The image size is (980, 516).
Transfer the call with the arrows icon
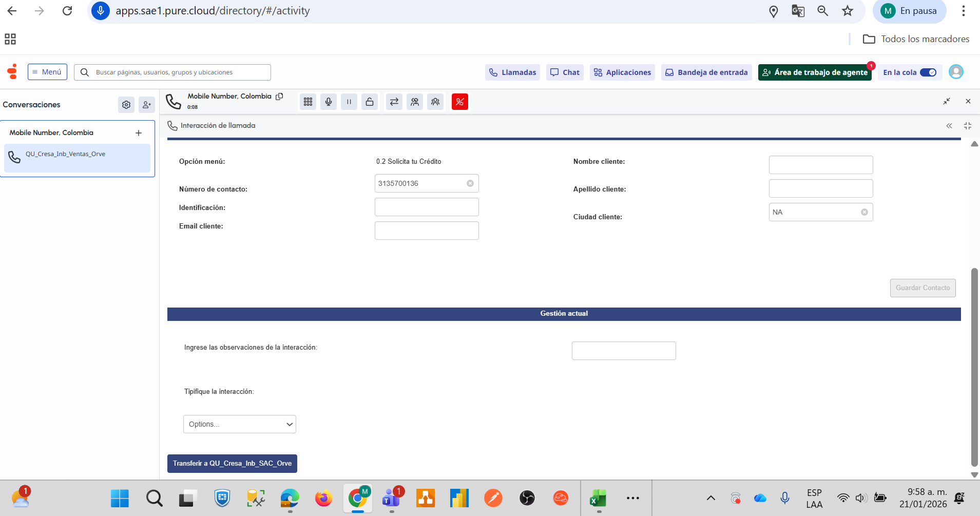coord(394,102)
